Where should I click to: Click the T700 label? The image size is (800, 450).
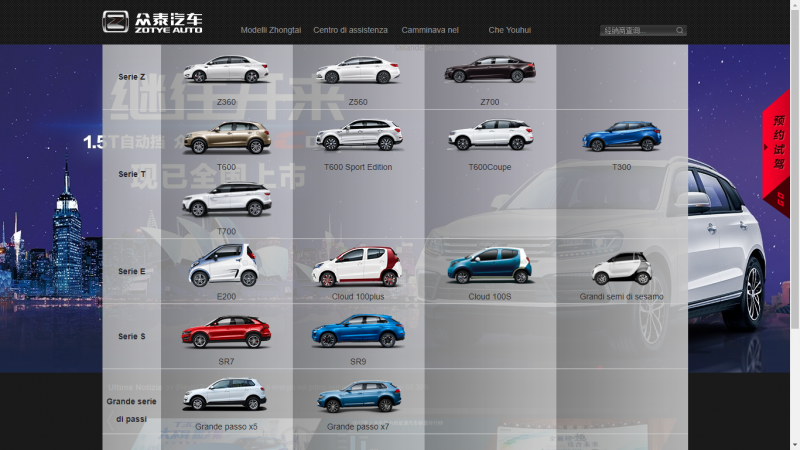[x=226, y=232]
